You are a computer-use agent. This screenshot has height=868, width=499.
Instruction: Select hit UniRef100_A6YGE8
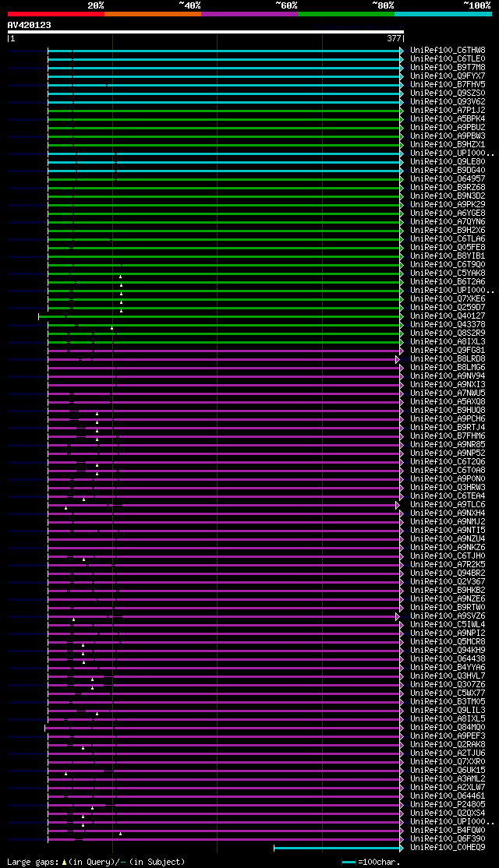pos(448,213)
